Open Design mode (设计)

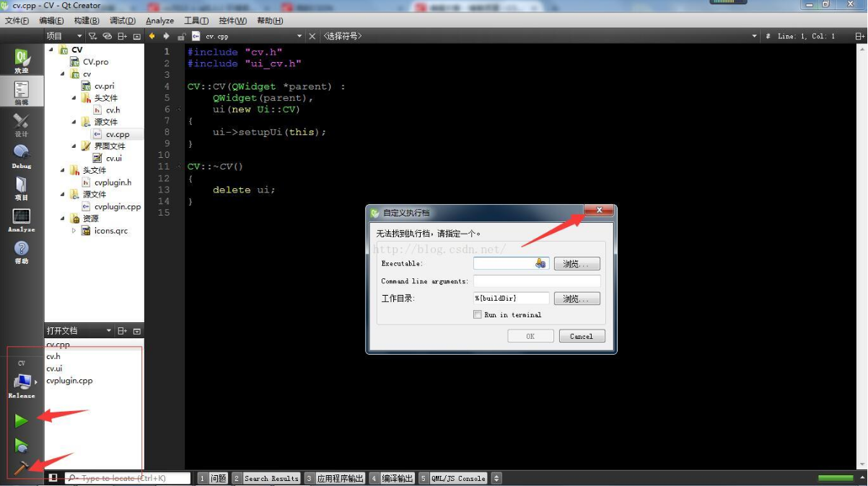[x=22, y=125]
